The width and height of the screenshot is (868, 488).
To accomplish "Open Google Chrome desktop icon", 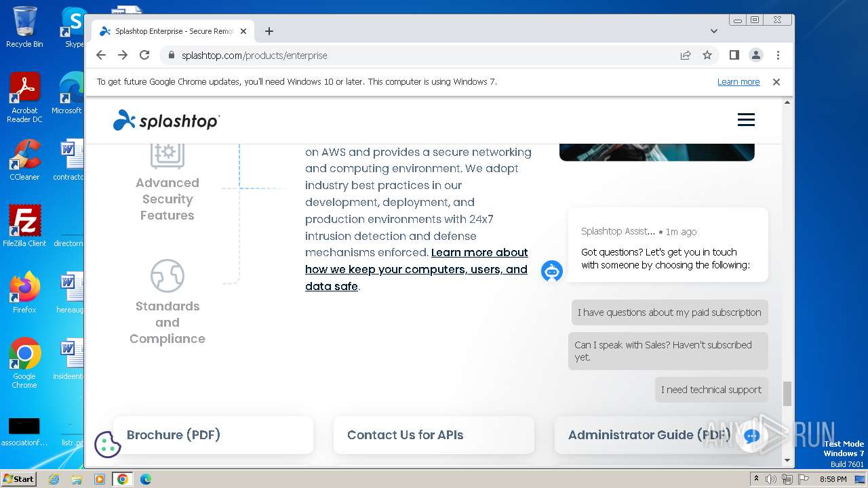I will point(24,363).
